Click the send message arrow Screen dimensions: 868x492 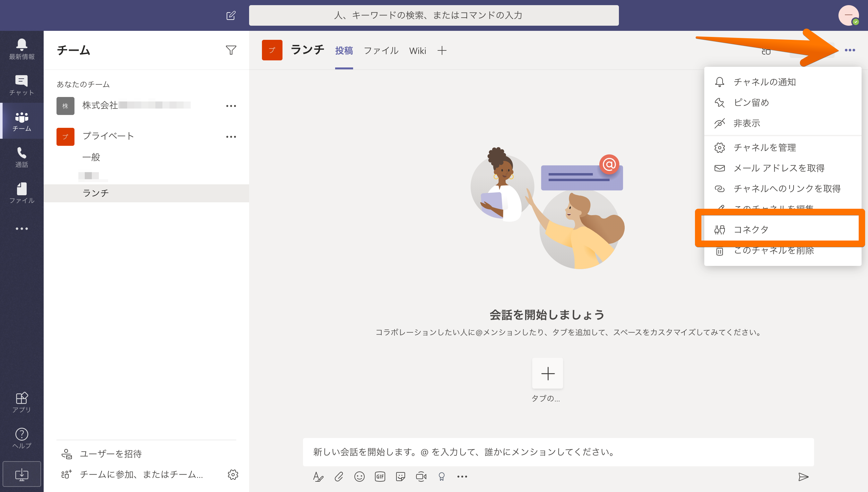coord(803,477)
